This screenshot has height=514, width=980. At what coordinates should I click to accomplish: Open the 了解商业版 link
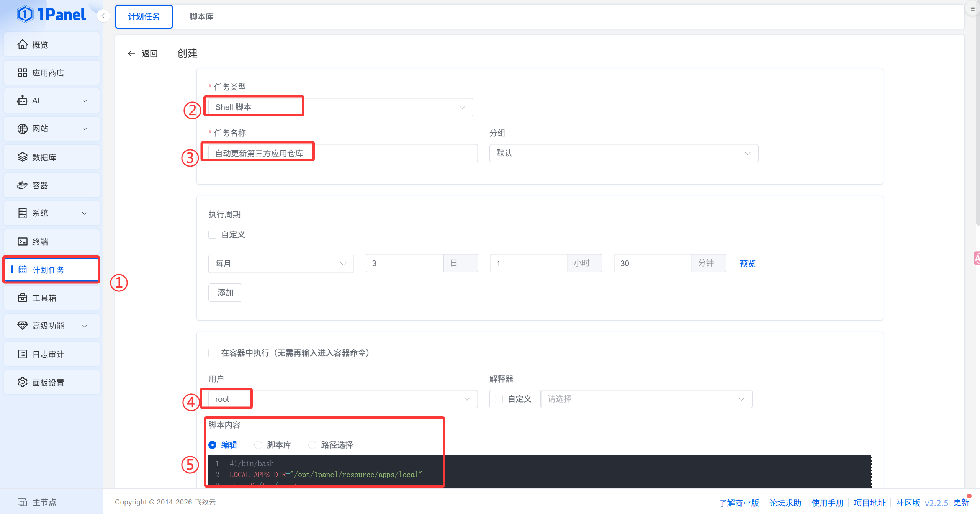tap(739, 503)
